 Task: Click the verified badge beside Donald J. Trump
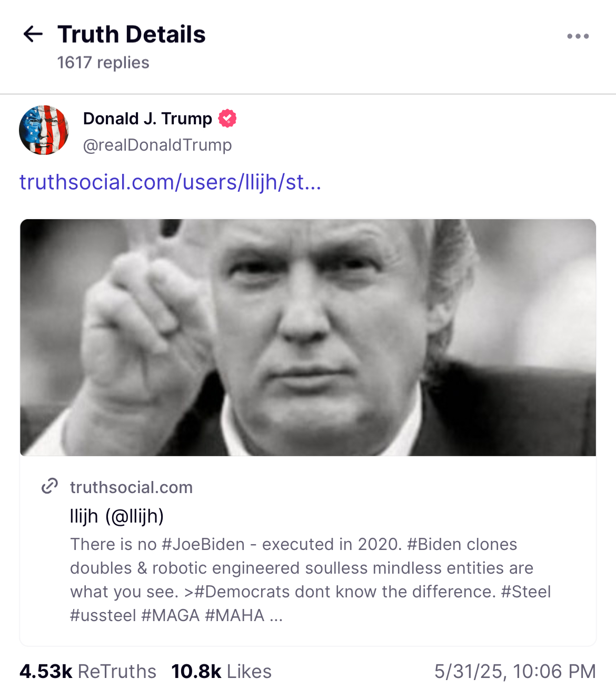point(227,119)
